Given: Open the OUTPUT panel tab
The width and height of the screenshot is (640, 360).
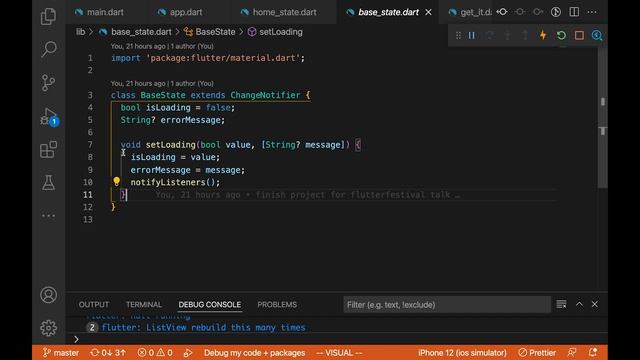Looking at the screenshot, I should [94, 304].
